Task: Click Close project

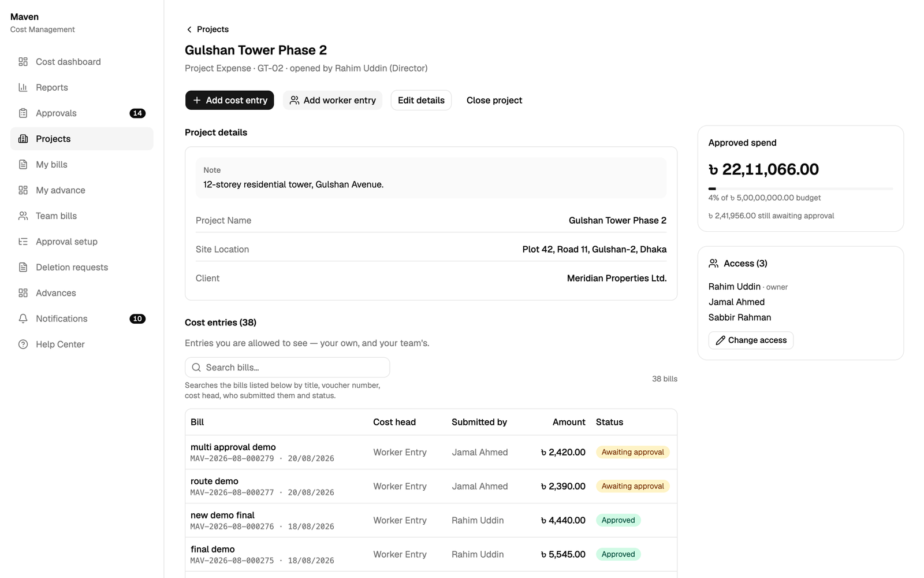Action: (x=494, y=100)
